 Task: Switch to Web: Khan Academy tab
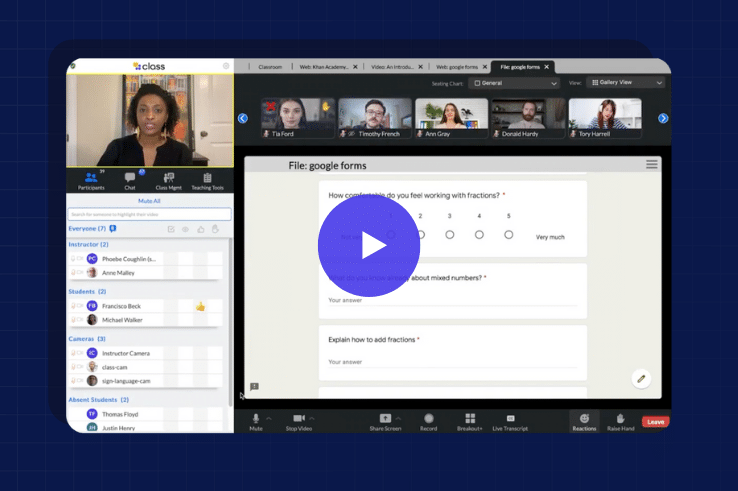click(x=324, y=67)
